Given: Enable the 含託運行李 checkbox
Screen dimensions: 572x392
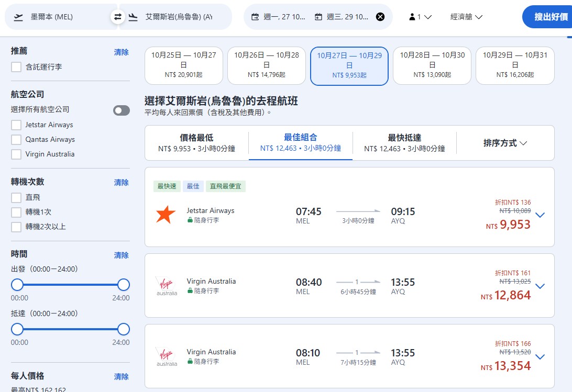Looking at the screenshot, I should tap(15, 67).
